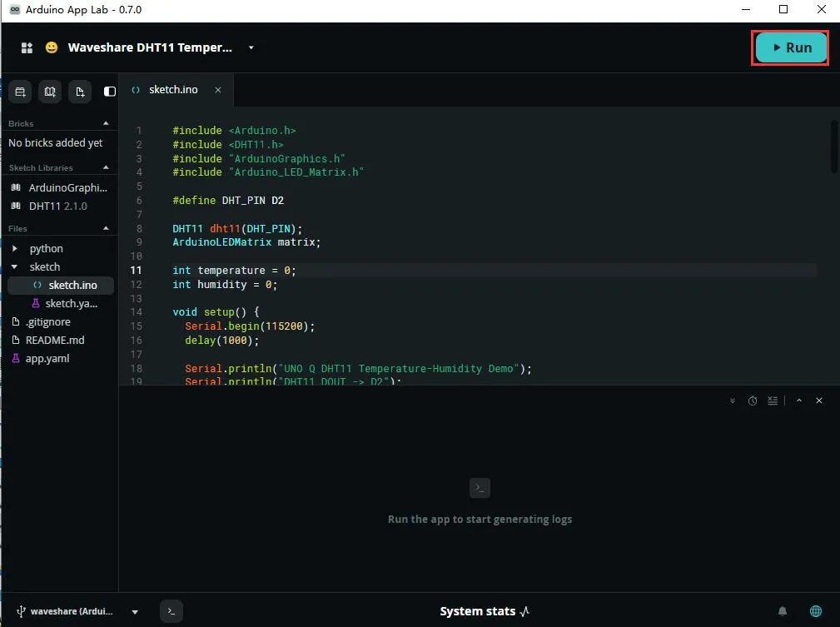
Task: Click the int humidity = 0 line
Action: [x=225, y=285]
